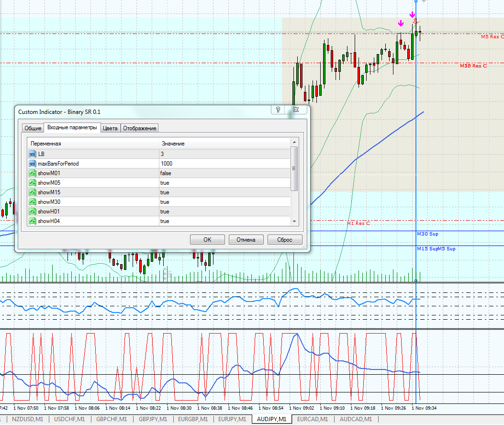Switch to the Общие tab

tap(33, 128)
